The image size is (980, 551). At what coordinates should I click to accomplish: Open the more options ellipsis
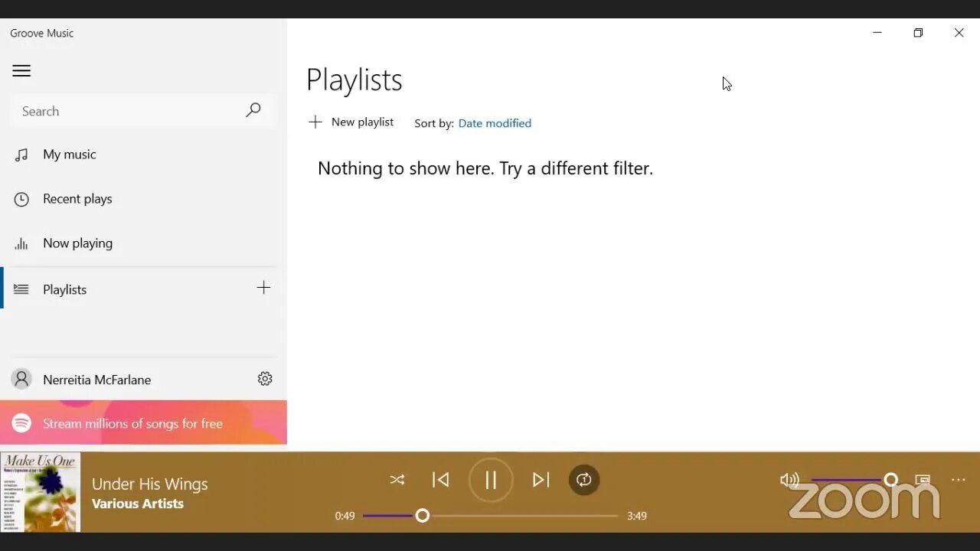pyautogui.click(x=959, y=480)
